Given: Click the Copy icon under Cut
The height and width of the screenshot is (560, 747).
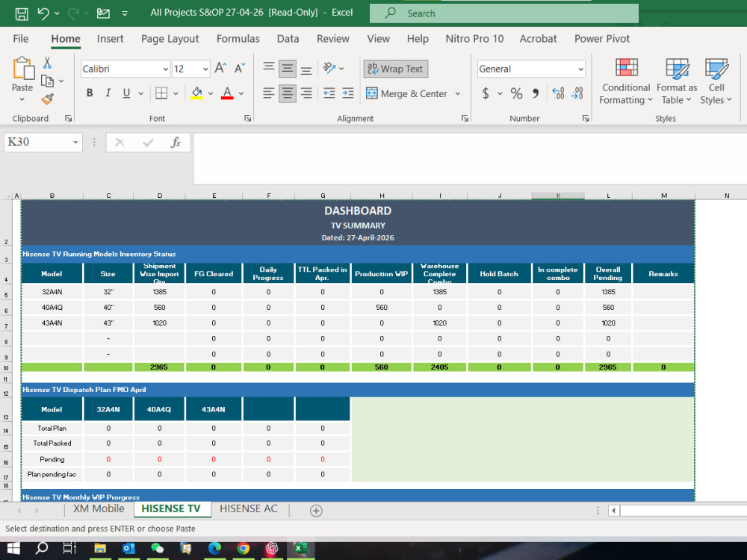Looking at the screenshot, I should tap(47, 81).
